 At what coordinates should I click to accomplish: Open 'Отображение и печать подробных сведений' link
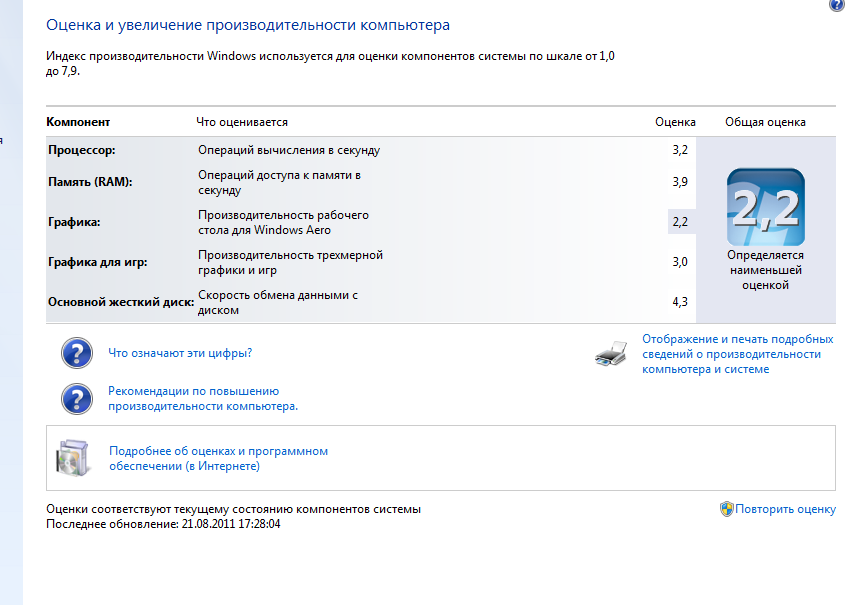[738, 354]
